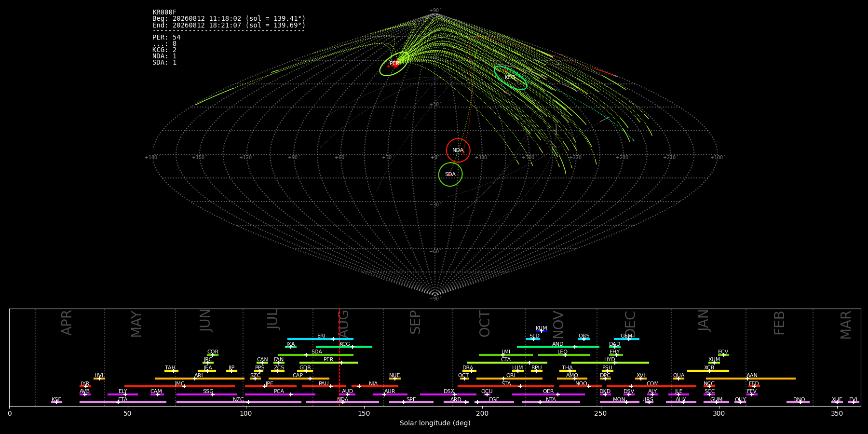Image resolution: width=868 pixels, height=434 pixels.
Task: Click the GEM shower bar in timeline
Action: click(626, 339)
